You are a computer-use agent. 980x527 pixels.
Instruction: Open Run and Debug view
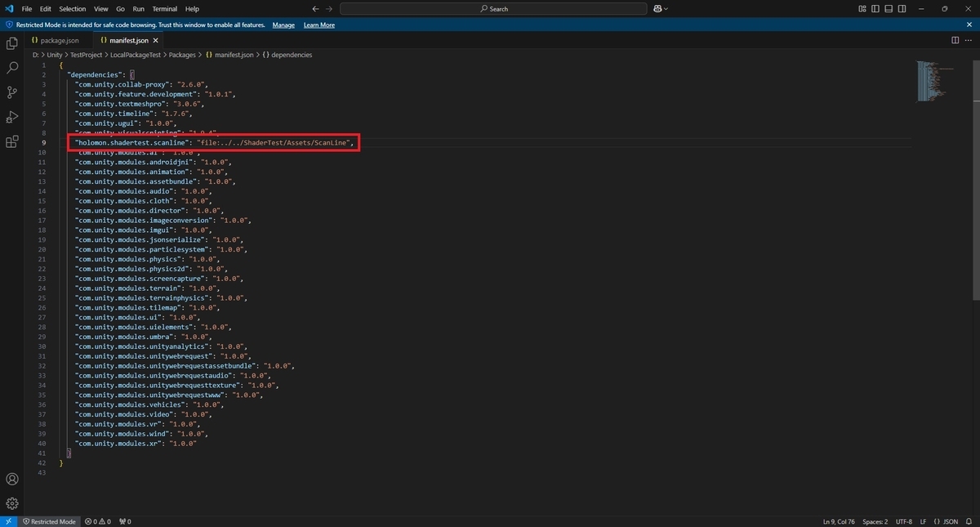[x=11, y=116]
